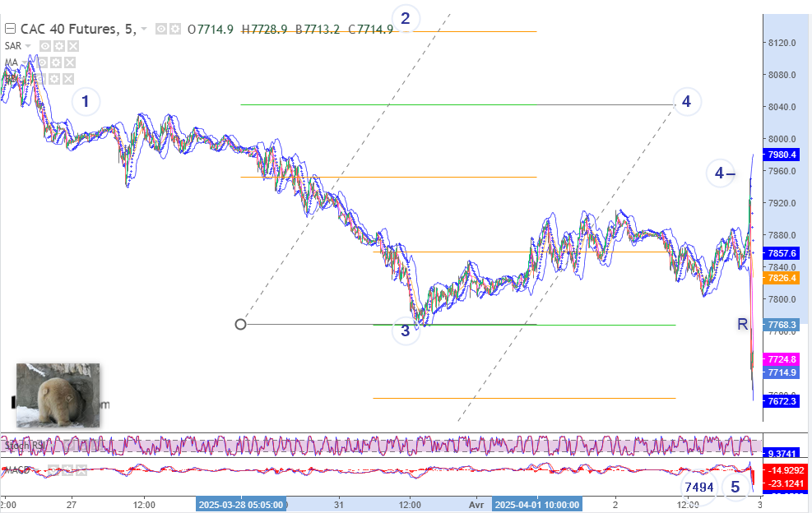This screenshot has width=812, height=513.
Task: Expand the Stoch RSI indicator dropdown arrow
Action: click(51, 446)
